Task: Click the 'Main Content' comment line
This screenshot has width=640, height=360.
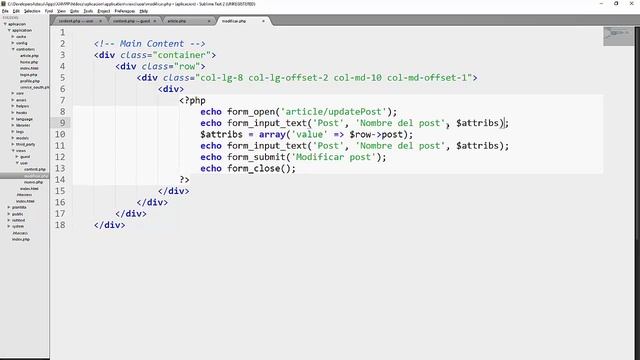Action: pyautogui.click(x=149, y=44)
